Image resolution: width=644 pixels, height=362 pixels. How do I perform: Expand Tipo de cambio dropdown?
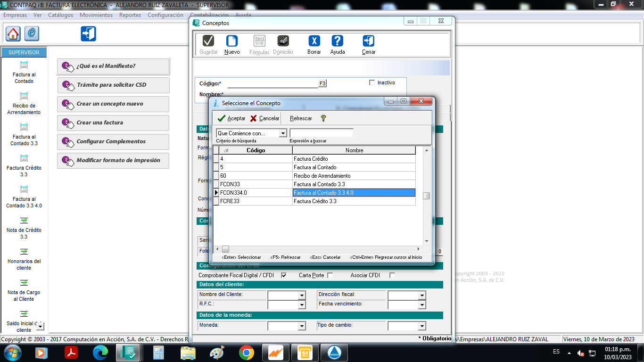(x=422, y=326)
